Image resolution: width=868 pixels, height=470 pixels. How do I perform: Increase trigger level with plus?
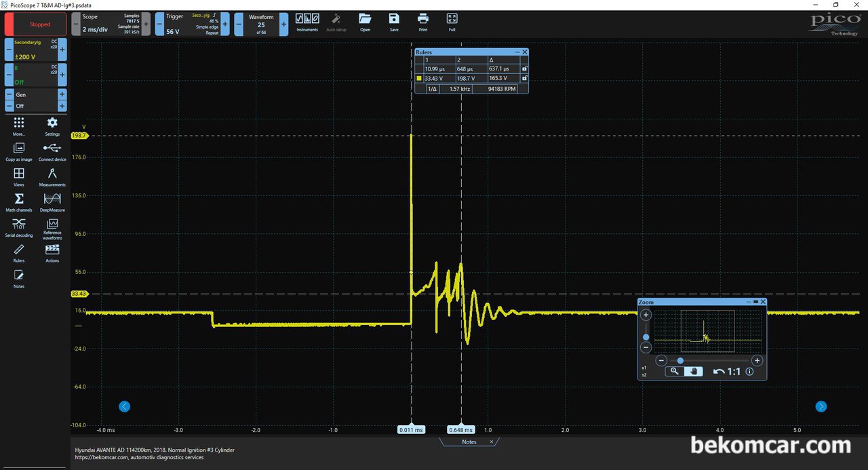tap(226, 24)
